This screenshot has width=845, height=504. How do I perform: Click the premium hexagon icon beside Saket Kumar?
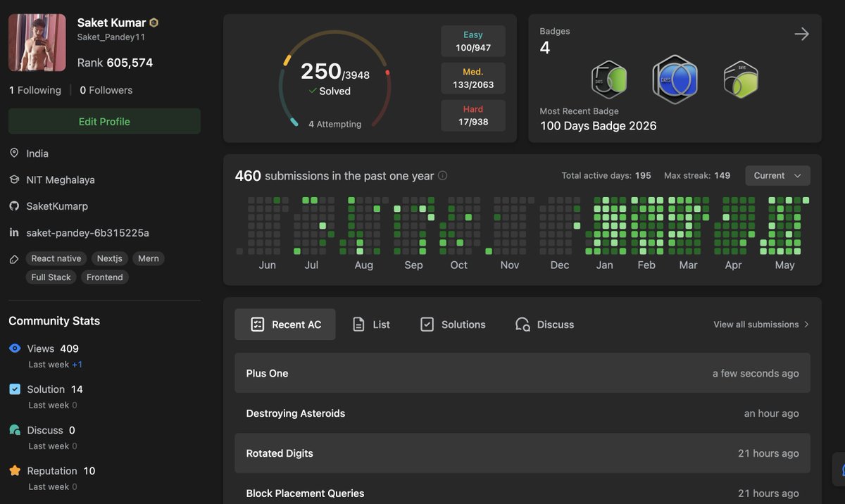[x=154, y=23]
